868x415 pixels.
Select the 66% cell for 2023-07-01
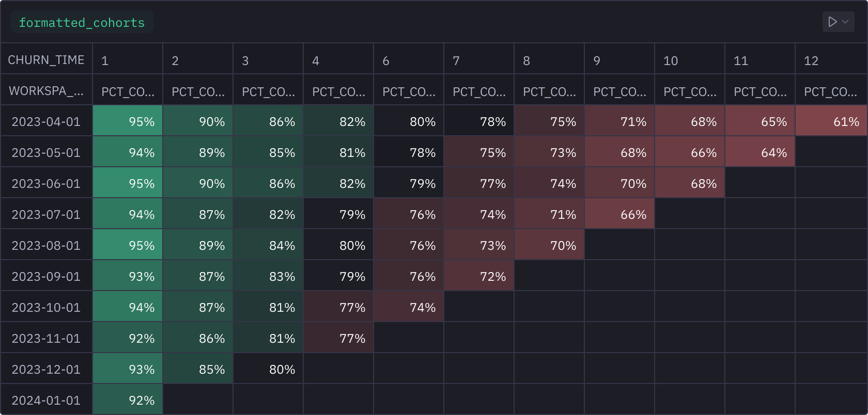tap(619, 214)
